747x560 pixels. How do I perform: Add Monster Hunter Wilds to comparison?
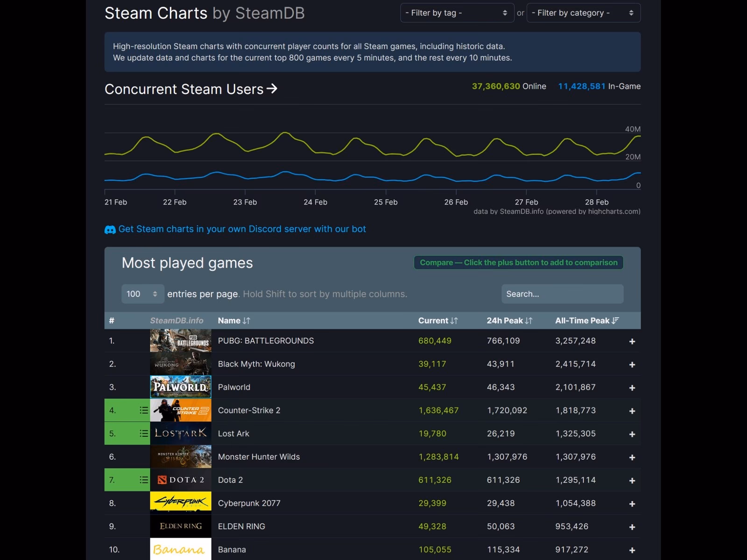coord(632,457)
